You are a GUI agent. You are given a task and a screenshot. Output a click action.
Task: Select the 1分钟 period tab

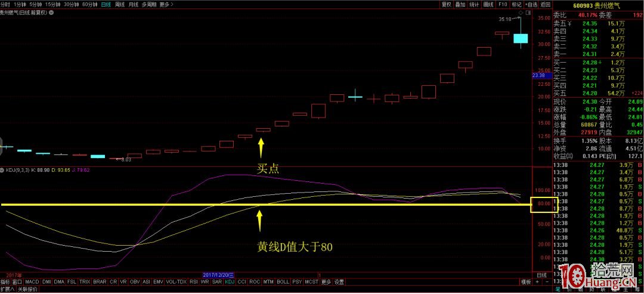pyautogui.click(x=20, y=5)
